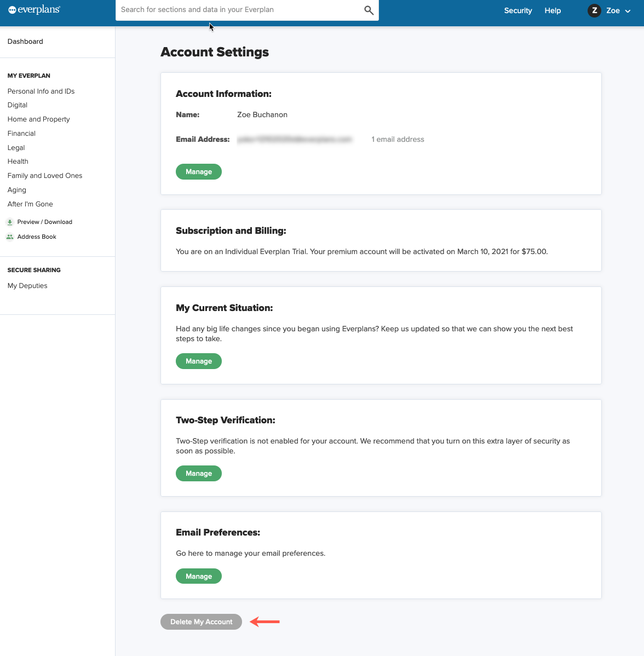This screenshot has width=644, height=656.
Task: Open My Deputies under Secure Sharing
Action: [x=27, y=286]
